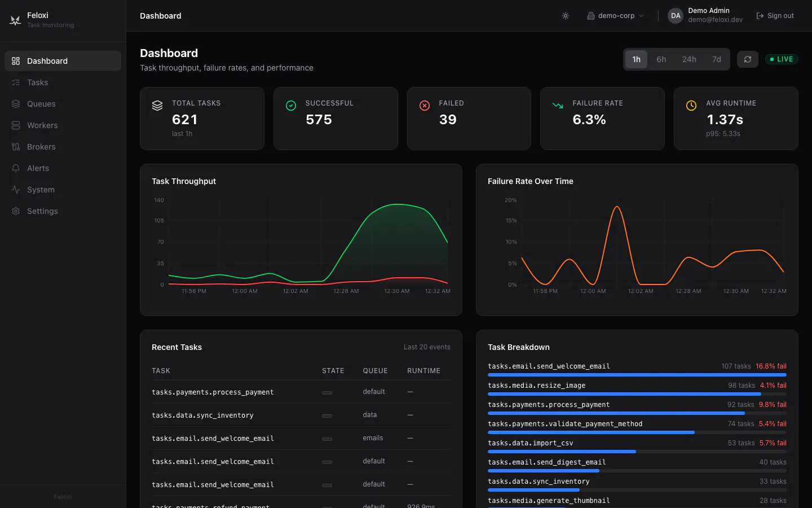Viewport: 812px width, 508px height.
Task: Click the STATE column header
Action: click(333, 371)
